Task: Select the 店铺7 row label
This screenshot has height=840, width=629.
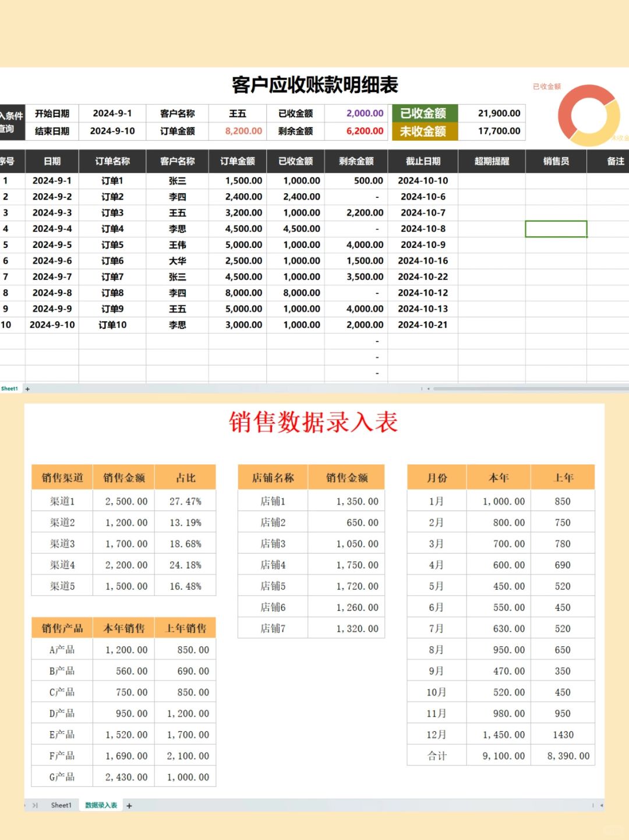Action: click(x=273, y=629)
